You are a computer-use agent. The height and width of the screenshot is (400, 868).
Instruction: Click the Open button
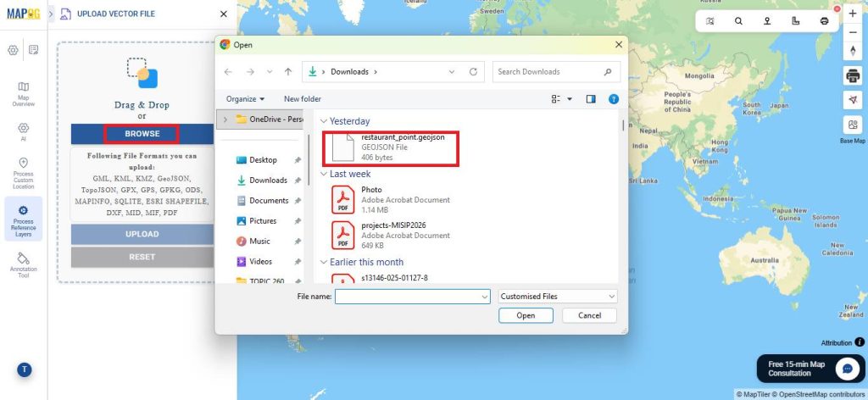(526, 315)
